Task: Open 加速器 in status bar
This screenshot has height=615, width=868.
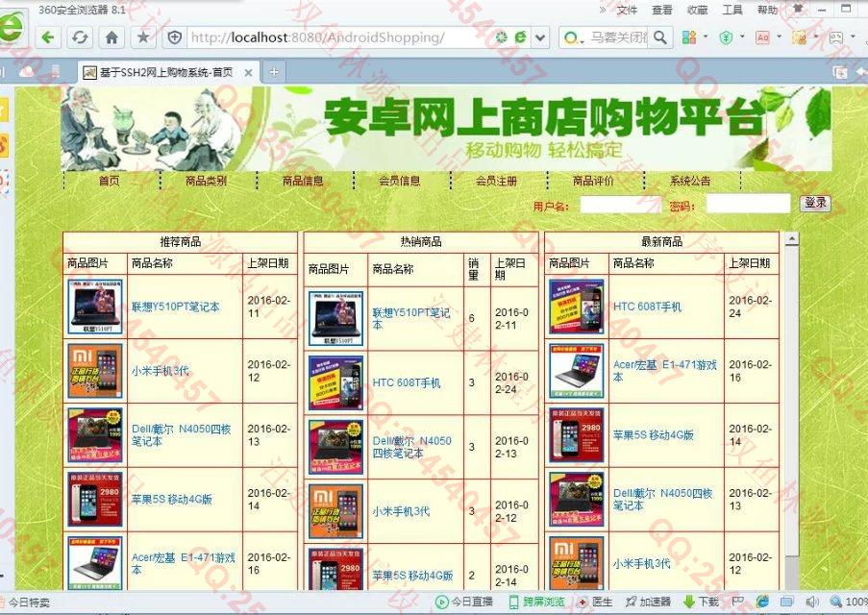Action: tap(648, 603)
